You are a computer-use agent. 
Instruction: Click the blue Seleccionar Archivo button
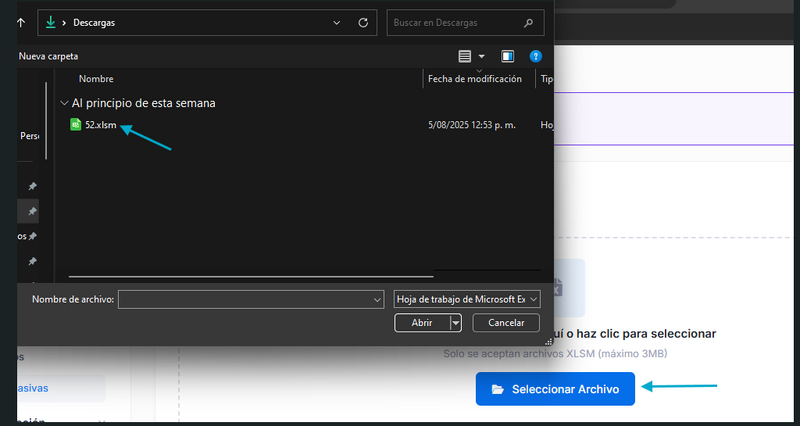[x=555, y=389]
